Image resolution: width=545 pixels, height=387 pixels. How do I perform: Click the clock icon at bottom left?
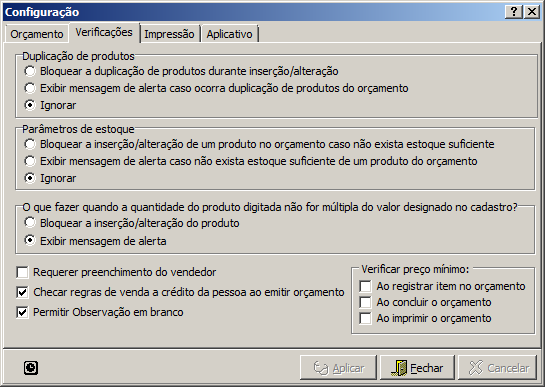31,368
